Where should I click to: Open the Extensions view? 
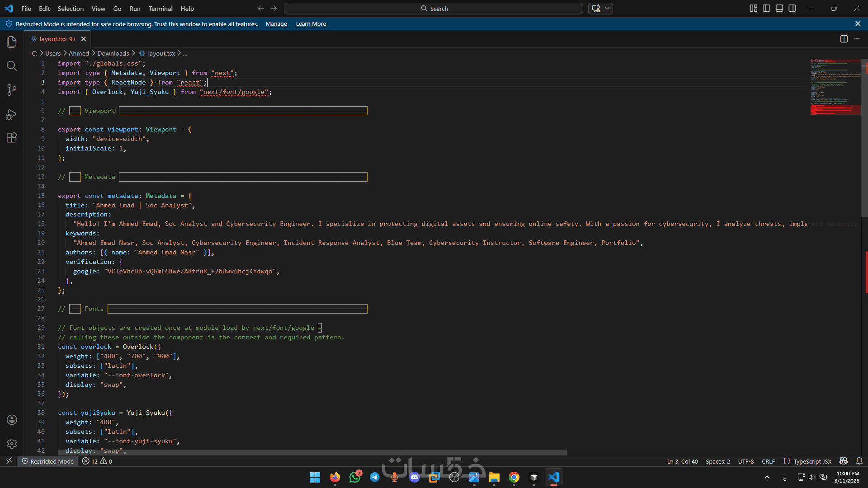(x=12, y=138)
